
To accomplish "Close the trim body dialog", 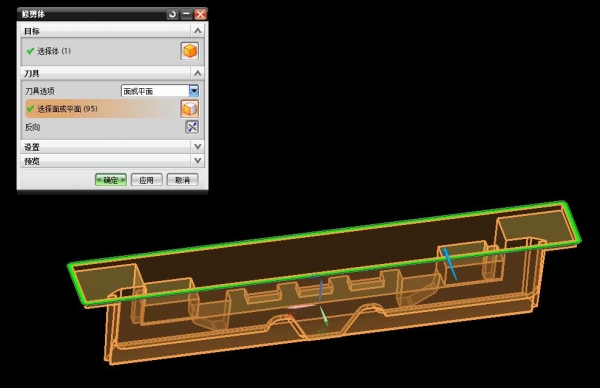I will pyautogui.click(x=201, y=15).
